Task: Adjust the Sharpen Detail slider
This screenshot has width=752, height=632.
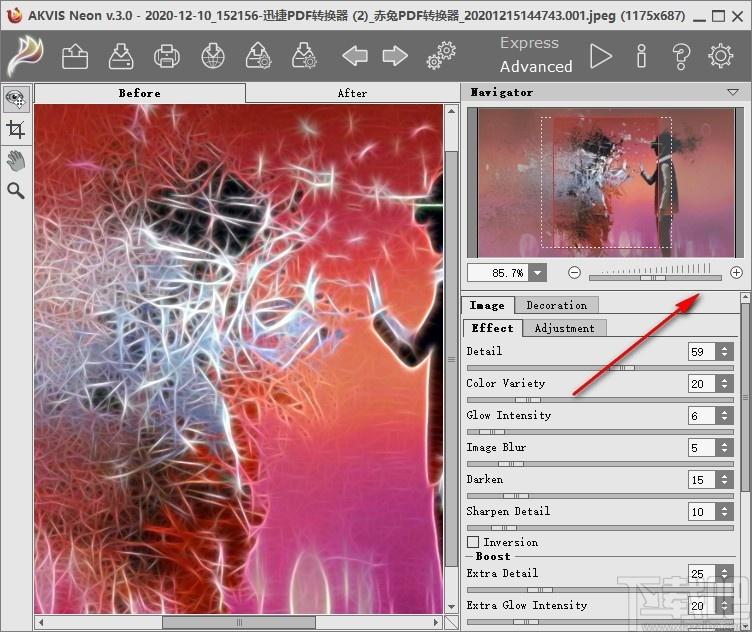Action: pos(600,528)
